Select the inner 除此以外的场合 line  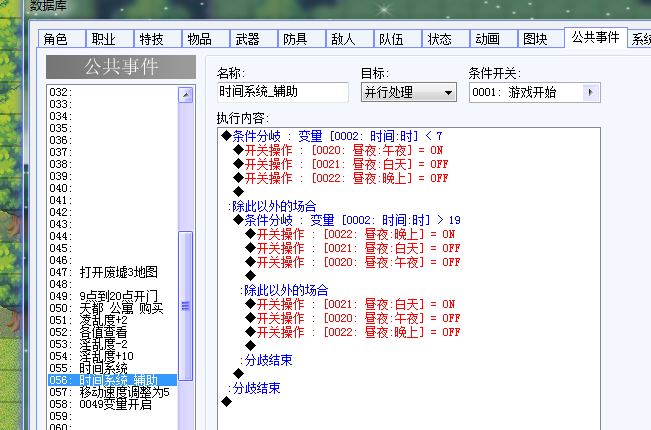coord(284,291)
